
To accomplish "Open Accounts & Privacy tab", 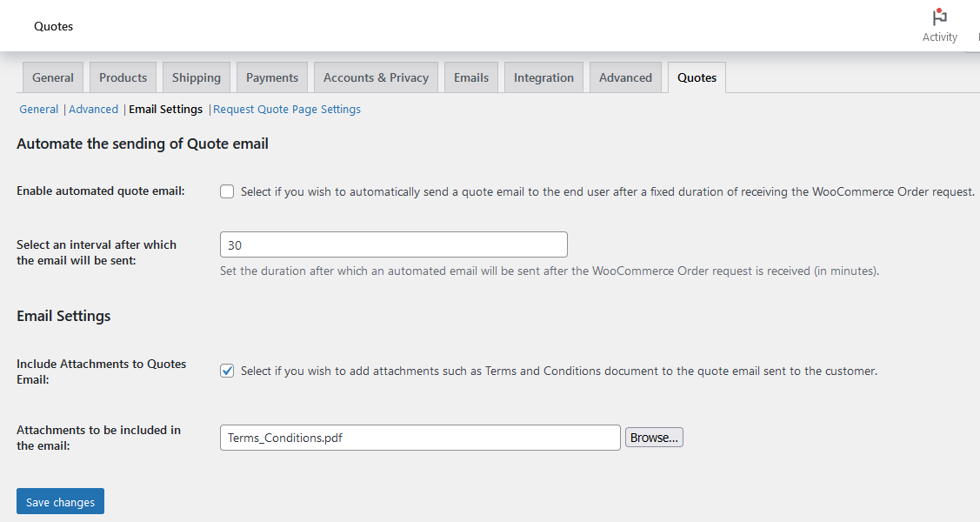I will pos(376,77).
